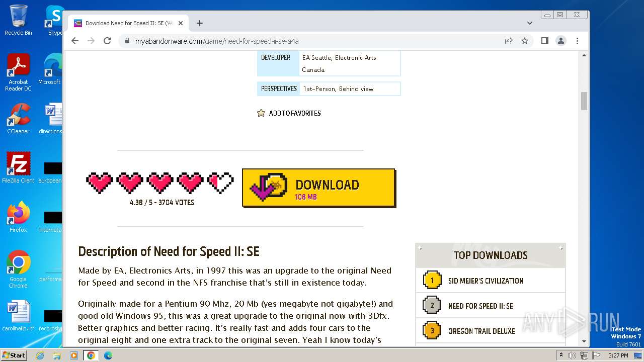Viewport: 644px width, 362px height.
Task: Click the Chrome back arrow
Action: click(x=75, y=41)
